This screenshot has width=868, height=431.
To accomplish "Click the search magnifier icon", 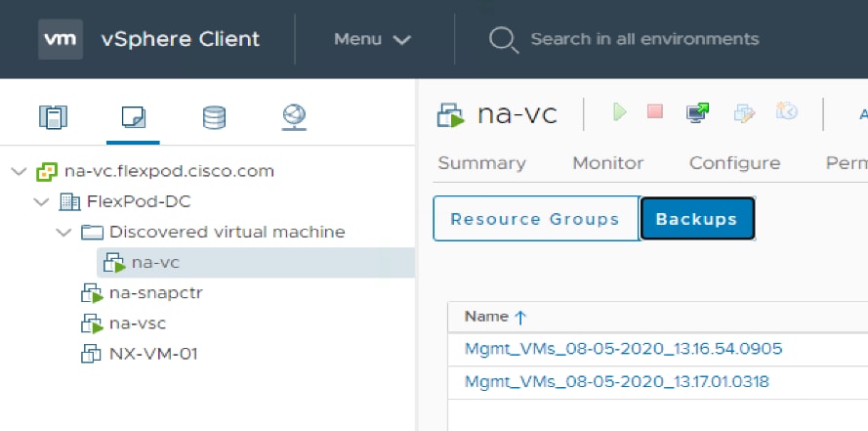I will 503,40.
